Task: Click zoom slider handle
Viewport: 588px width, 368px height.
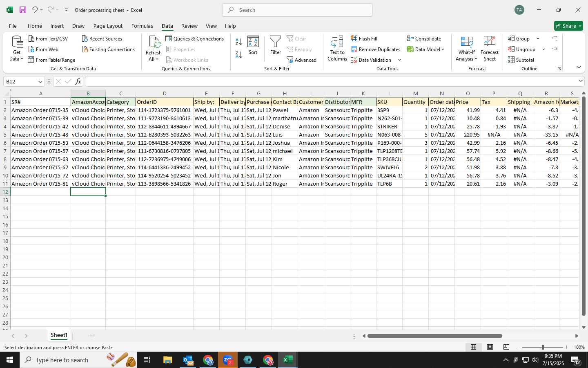Action: coord(543,347)
